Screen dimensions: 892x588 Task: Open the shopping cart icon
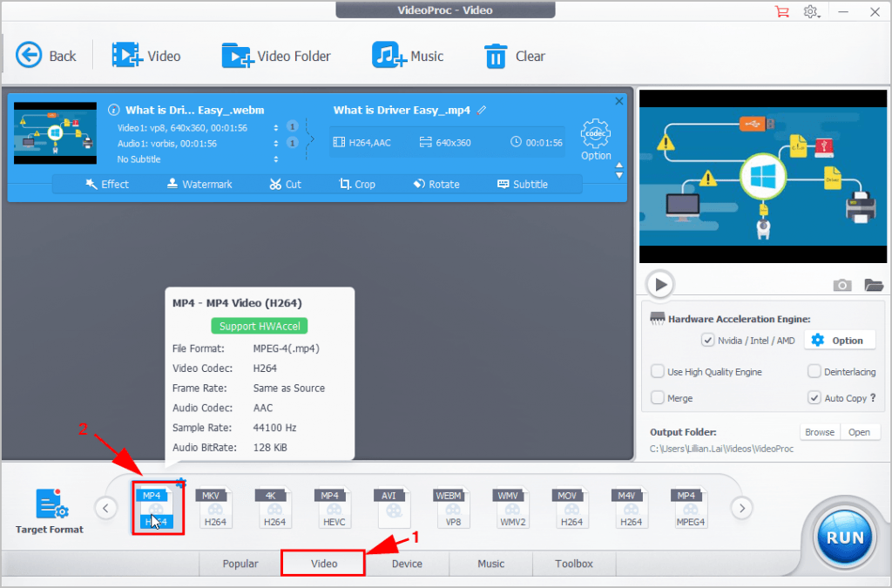click(782, 10)
